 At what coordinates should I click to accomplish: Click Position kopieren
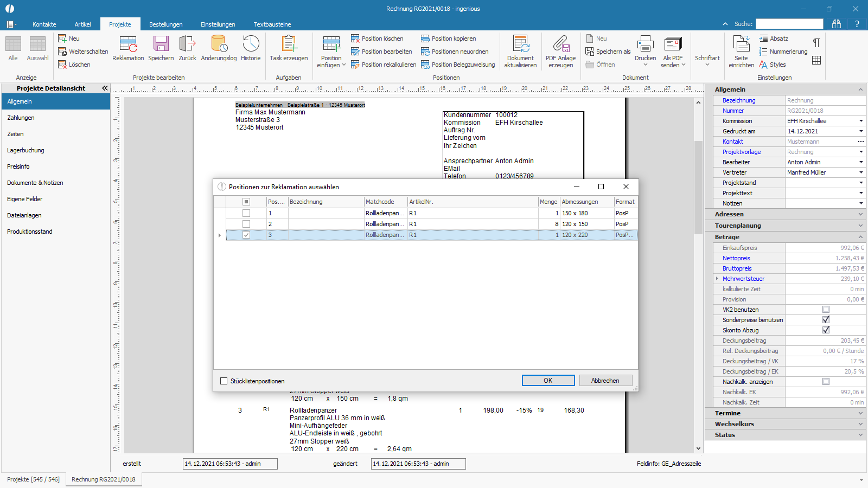click(x=449, y=38)
